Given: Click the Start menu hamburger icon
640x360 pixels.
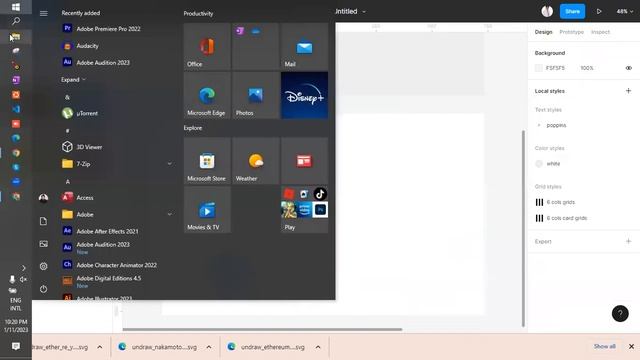Looking at the screenshot, I should [x=43, y=13].
